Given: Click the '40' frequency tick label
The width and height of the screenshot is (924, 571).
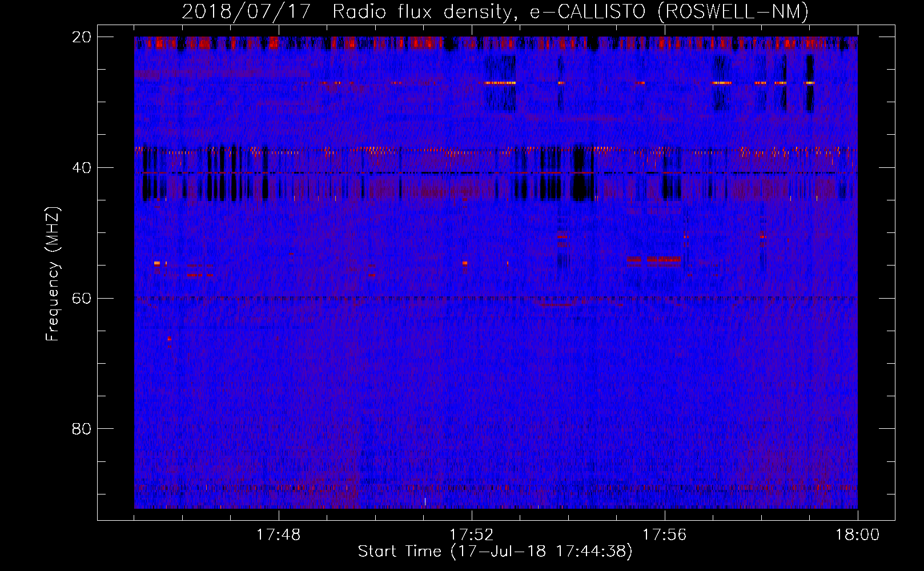Looking at the screenshot, I should click(81, 168).
